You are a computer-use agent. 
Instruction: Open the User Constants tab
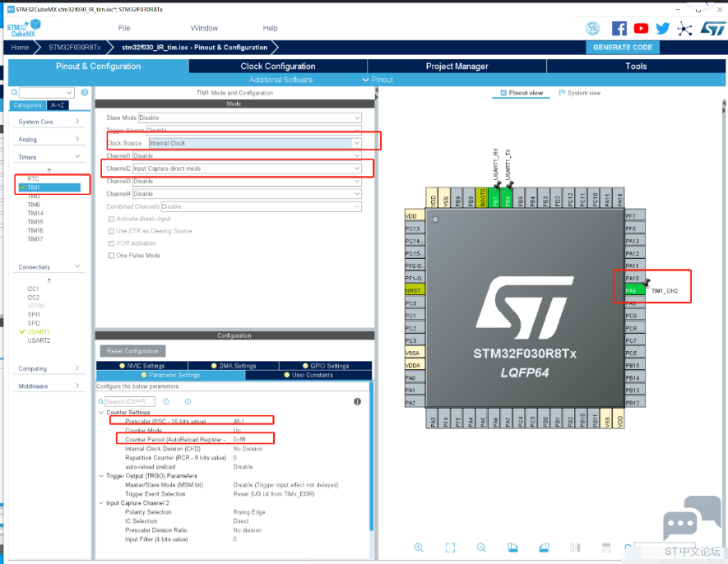tap(308, 375)
